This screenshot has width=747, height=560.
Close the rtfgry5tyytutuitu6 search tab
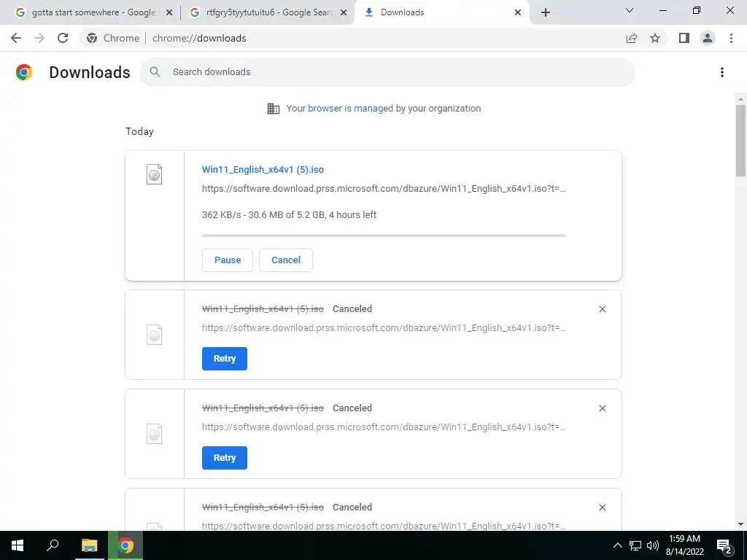(344, 13)
